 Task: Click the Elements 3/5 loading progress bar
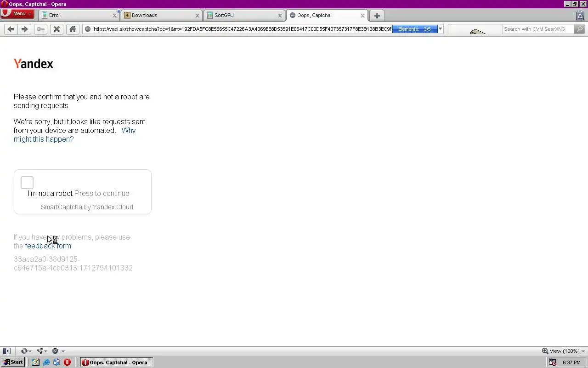415,29
